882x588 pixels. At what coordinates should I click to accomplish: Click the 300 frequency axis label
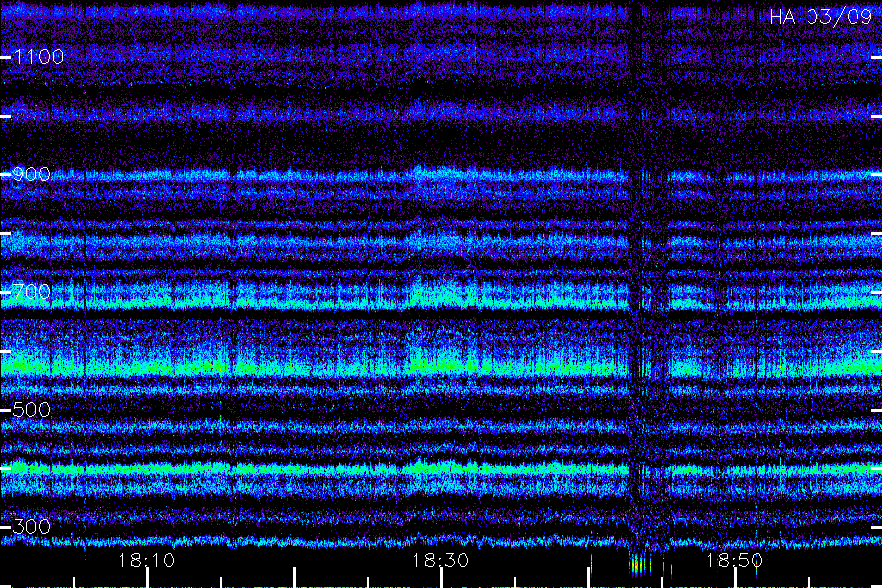click(31, 526)
